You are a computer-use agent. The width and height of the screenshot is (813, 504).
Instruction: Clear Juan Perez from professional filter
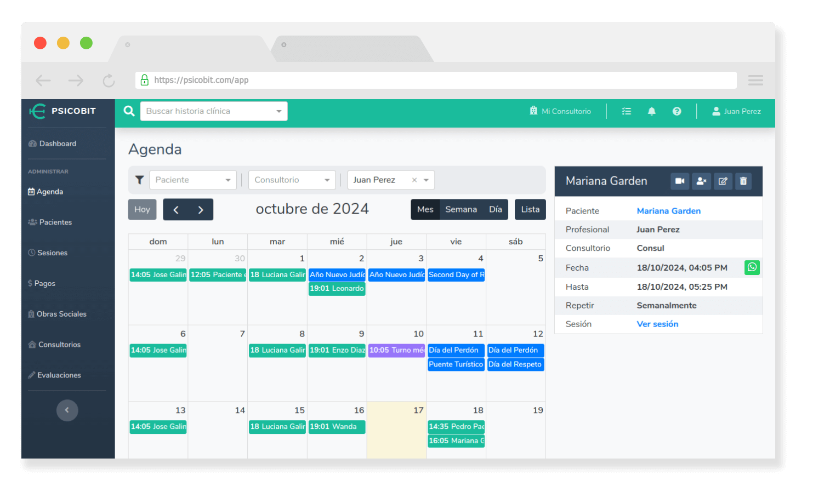[414, 180]
